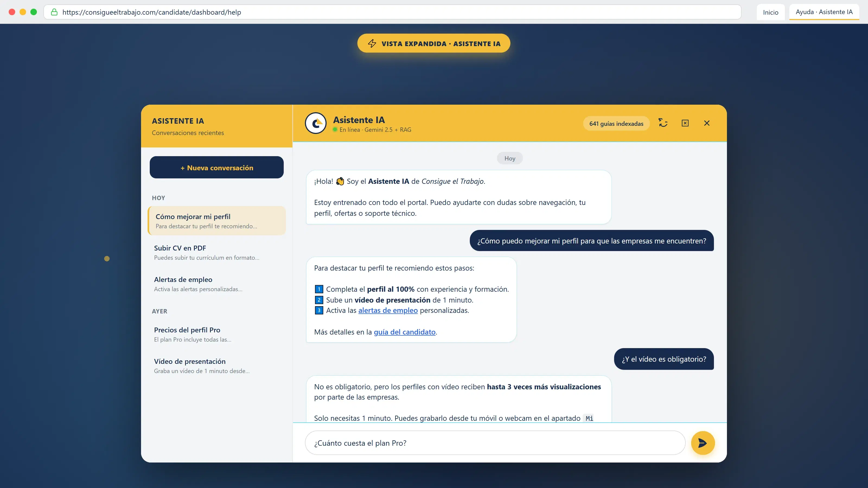Click the collapse expanded view icon
This screenshot has width=868, height=488.
coord(685,123)
